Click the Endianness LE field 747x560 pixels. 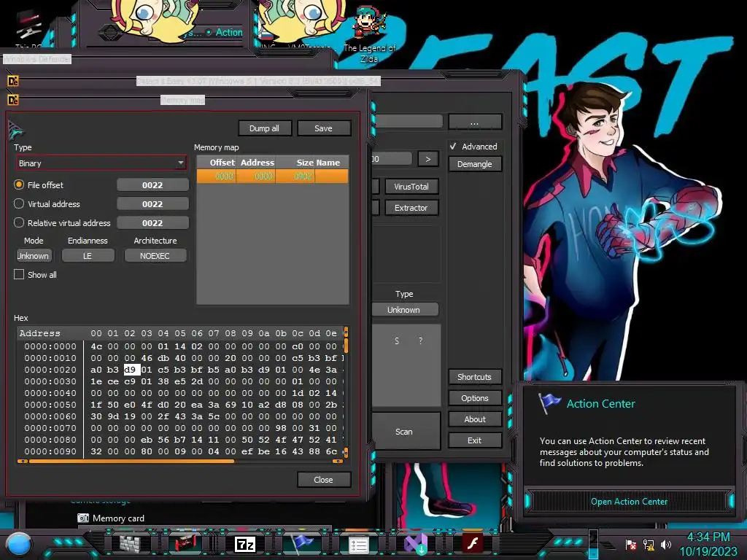88,256
